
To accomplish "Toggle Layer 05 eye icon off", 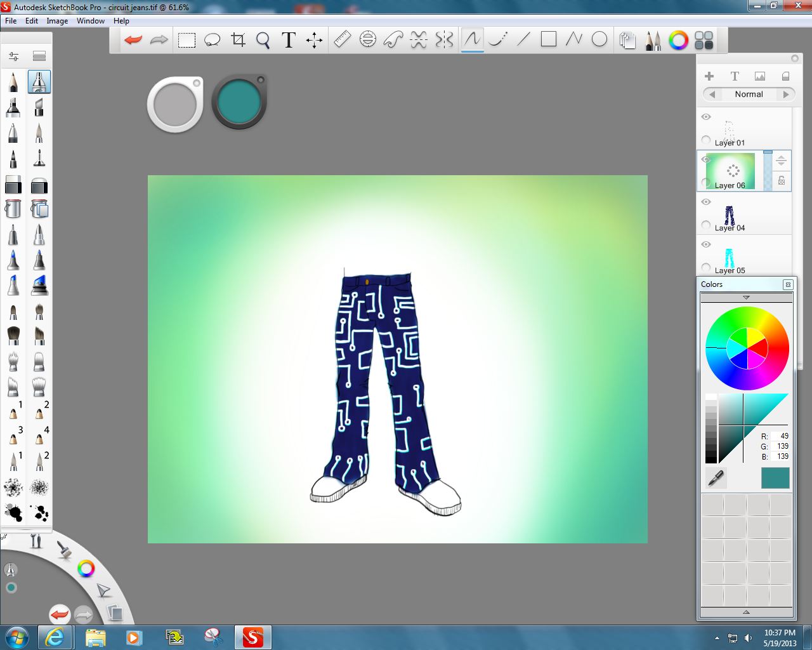I will tap(705, 244).
